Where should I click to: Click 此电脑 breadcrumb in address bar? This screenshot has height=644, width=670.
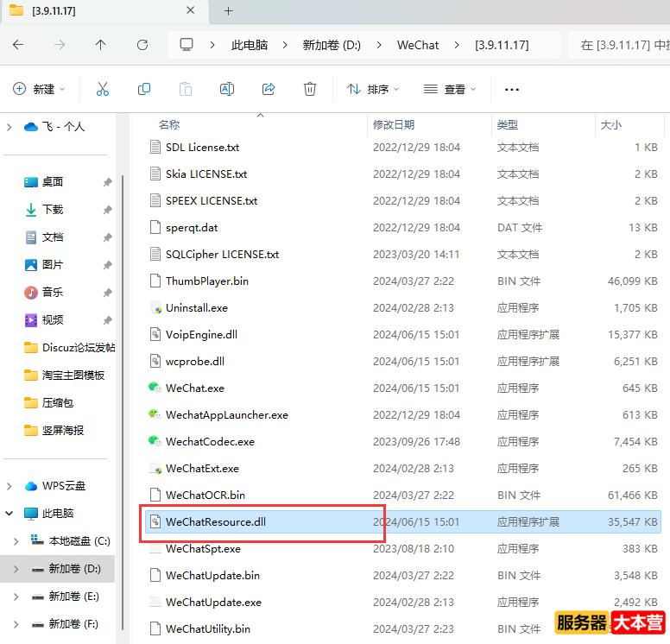click(250, 45)
